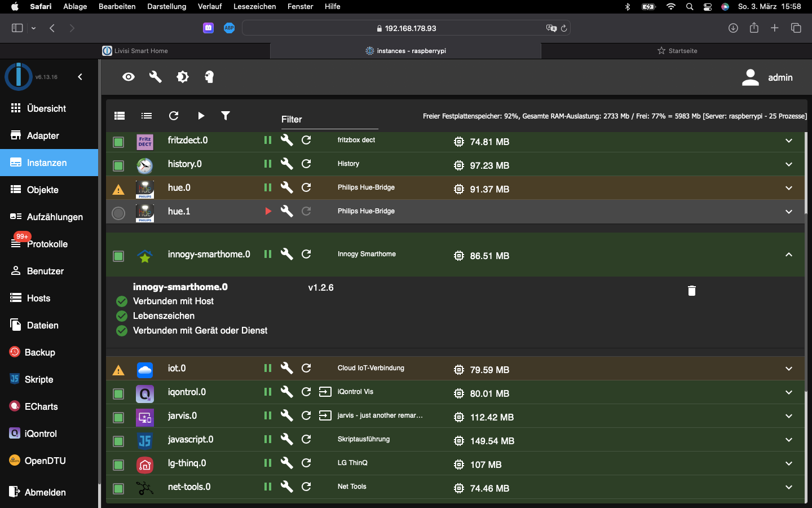
Task: Click the jarvis.0 adapter icon
Action: point(145,417)
